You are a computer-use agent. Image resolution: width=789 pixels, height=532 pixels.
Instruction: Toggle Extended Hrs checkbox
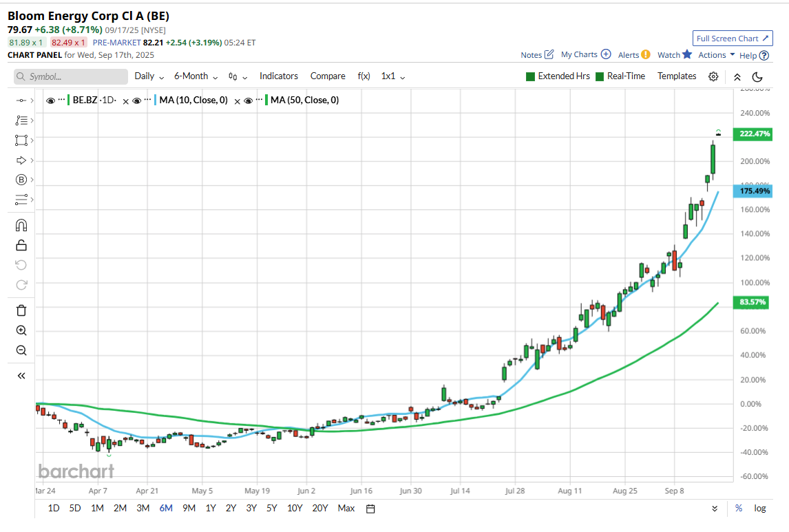pyautogui.click(x=530, y=76)
